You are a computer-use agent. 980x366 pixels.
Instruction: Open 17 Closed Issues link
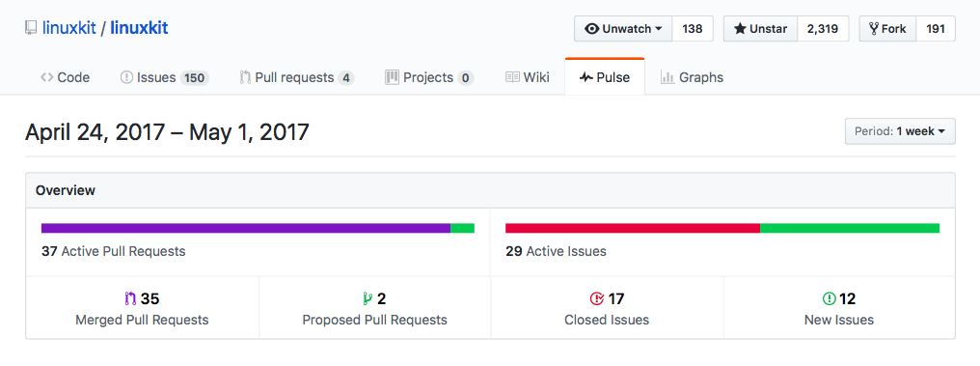click(607, 309)
